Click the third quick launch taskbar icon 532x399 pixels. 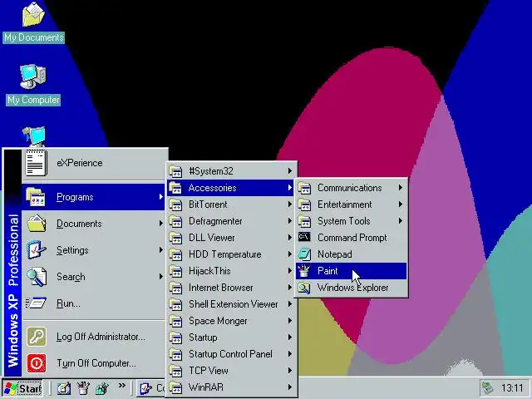pyautogui.click(x=101, y=388)
